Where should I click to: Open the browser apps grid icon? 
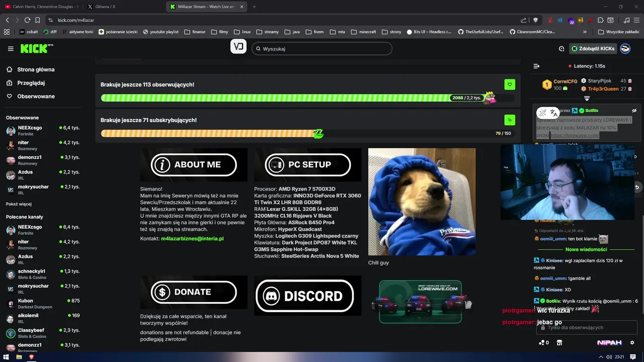point(7,32)
